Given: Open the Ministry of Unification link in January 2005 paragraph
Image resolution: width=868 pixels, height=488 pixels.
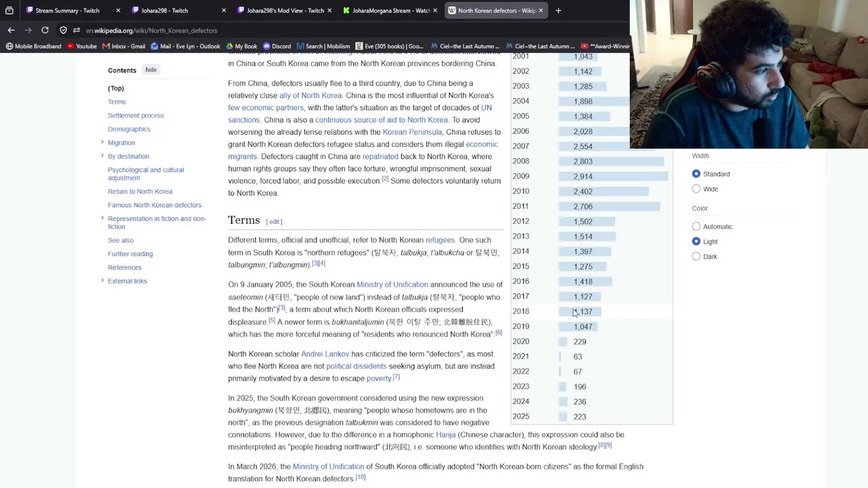Looking at the screenshot, I should tap(392, 285).
